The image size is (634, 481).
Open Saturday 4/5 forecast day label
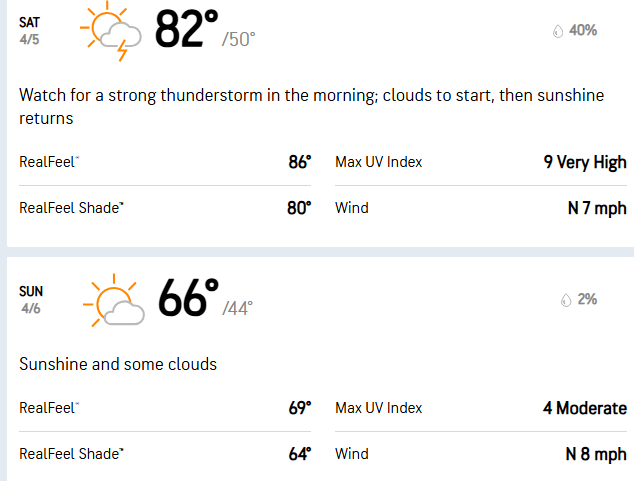[31, 32]
